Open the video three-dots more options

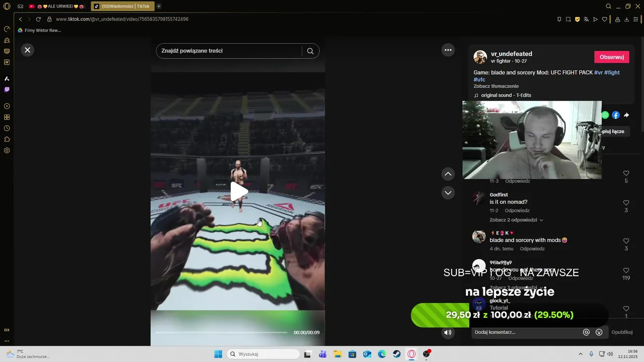[x=448, y=50]
